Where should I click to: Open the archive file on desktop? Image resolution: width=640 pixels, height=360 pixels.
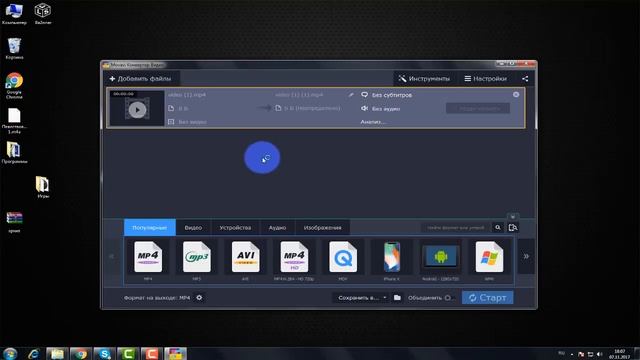coord(14,222)
